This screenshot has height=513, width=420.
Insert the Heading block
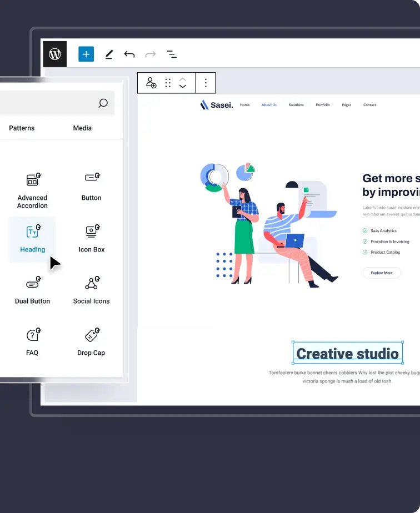pos(32,239)
